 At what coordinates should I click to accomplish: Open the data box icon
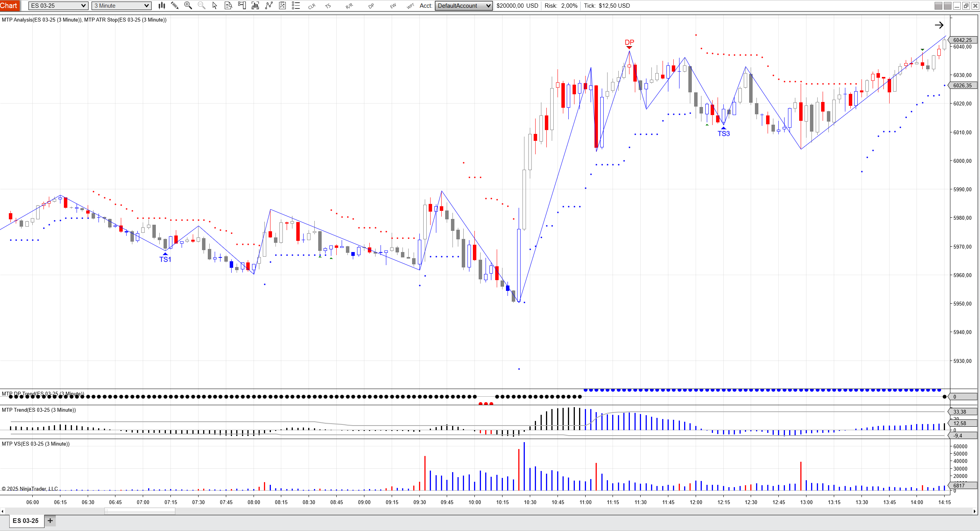click(228, 5)
